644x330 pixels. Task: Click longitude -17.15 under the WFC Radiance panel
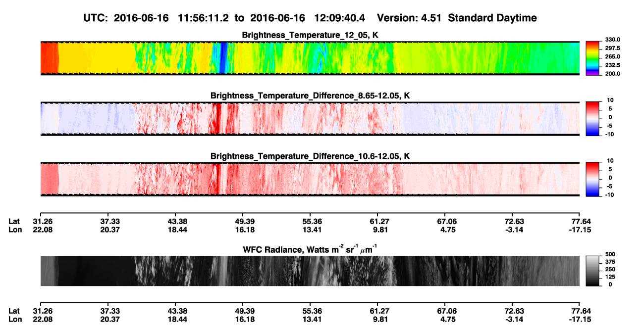click(580, 319)
